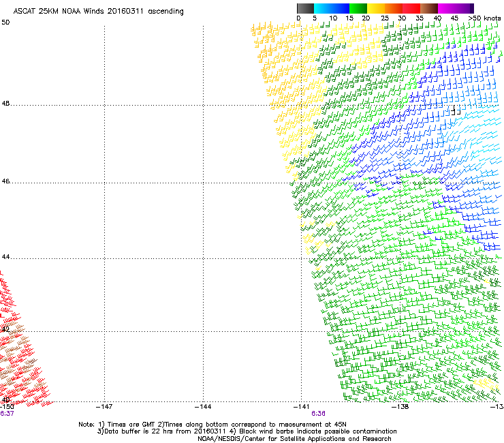Image resolution: width=504 pixels, height=443 pixels.
Task: Click the ASCAT 25KM NOAA Winds title
Action: click(98, 12)
